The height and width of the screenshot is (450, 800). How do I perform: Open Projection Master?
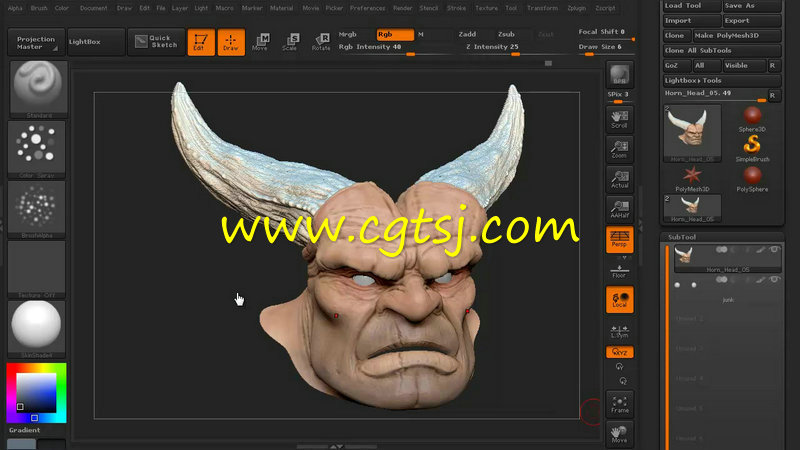37,42
